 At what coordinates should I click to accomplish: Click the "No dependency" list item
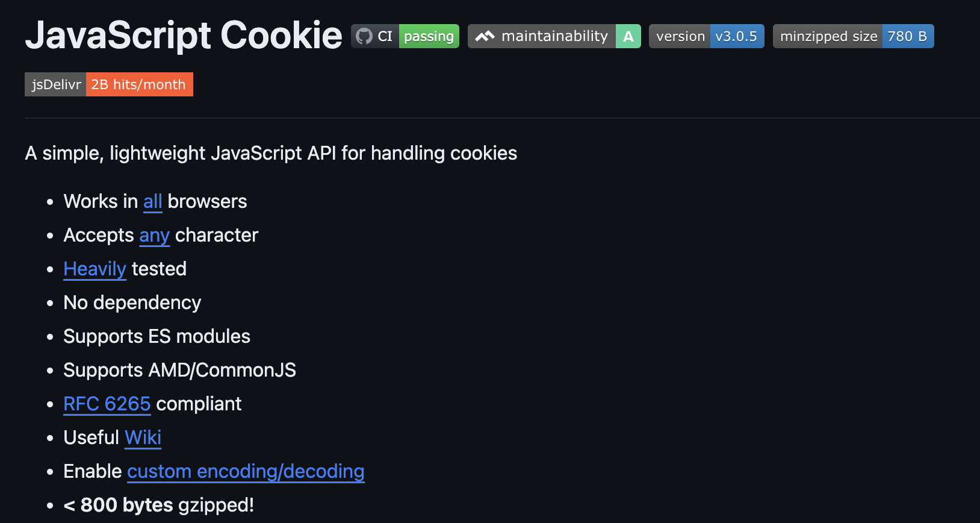click(x=132, y=302)
